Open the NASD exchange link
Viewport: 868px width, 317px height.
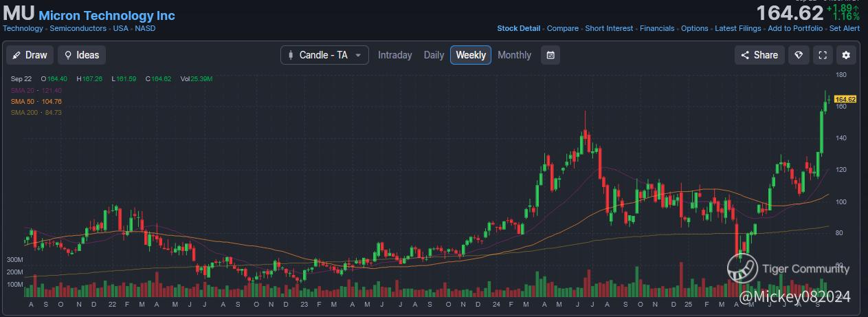point(145,28)
